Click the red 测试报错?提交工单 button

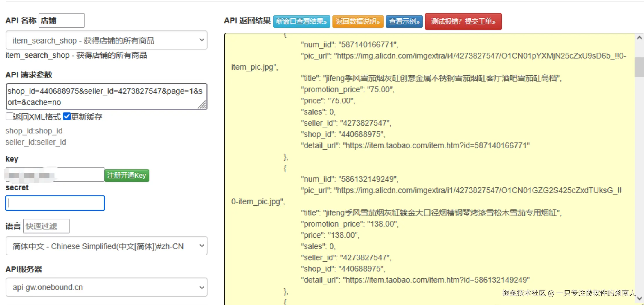[463, 21]
